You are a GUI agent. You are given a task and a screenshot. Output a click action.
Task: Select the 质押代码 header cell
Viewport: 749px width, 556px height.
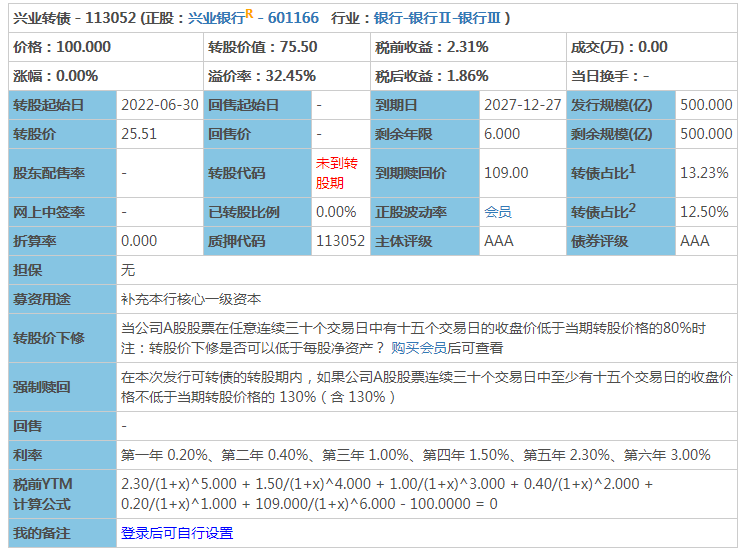click(x=257, y=241)
